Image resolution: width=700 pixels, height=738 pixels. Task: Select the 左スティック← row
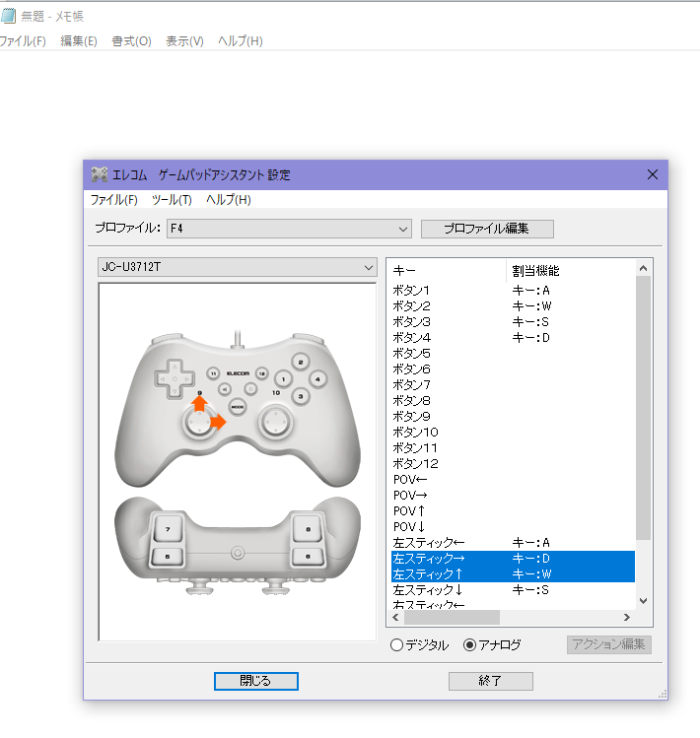pyautogui.click(x=513, y=543)
